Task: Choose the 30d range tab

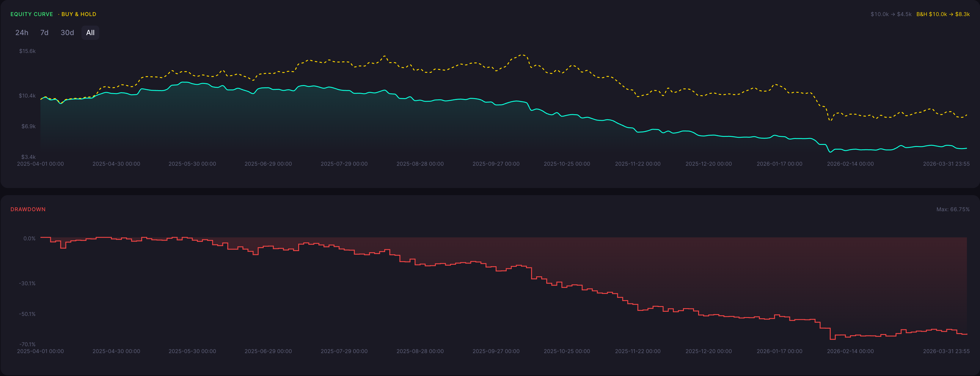Action: [x=67, y=33]
